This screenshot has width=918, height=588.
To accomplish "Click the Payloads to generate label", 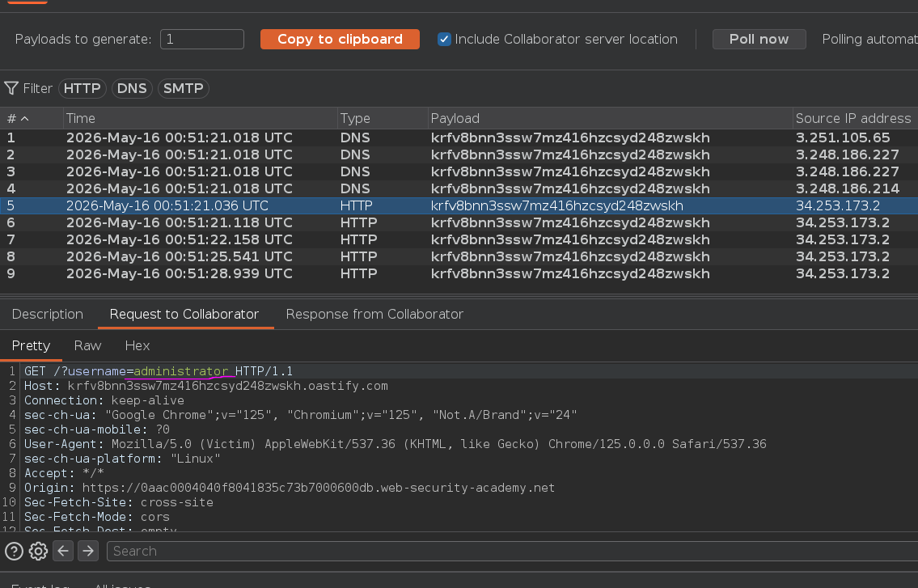I will coord(83,40).
